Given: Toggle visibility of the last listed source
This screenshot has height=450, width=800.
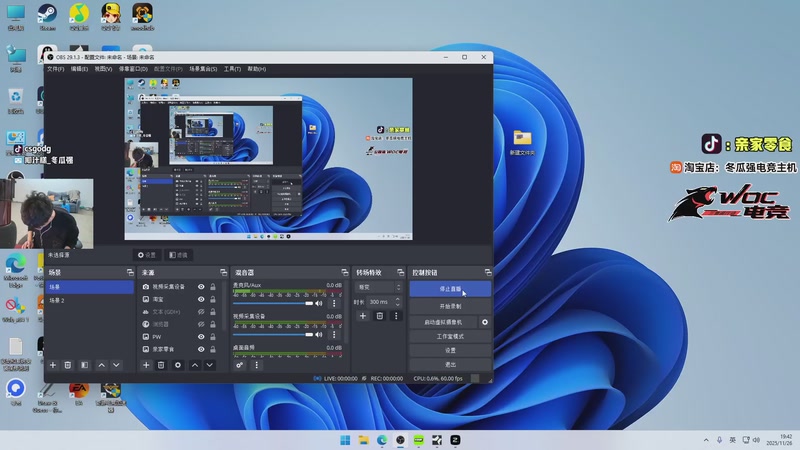Looking at the screenshot, I should click(x=201, y=349).
